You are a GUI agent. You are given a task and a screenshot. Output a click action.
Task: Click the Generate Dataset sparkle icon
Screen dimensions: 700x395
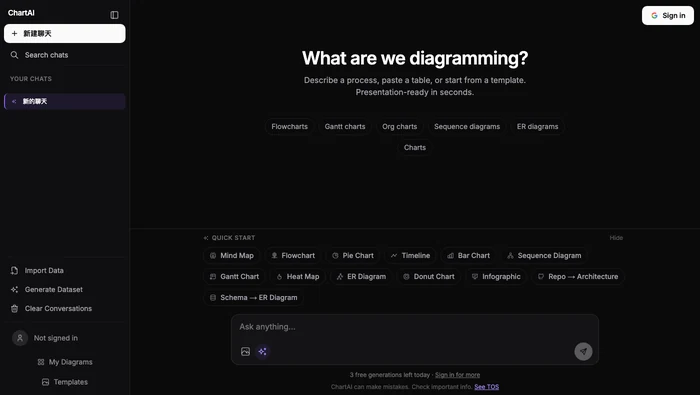(x=14, y=290)
